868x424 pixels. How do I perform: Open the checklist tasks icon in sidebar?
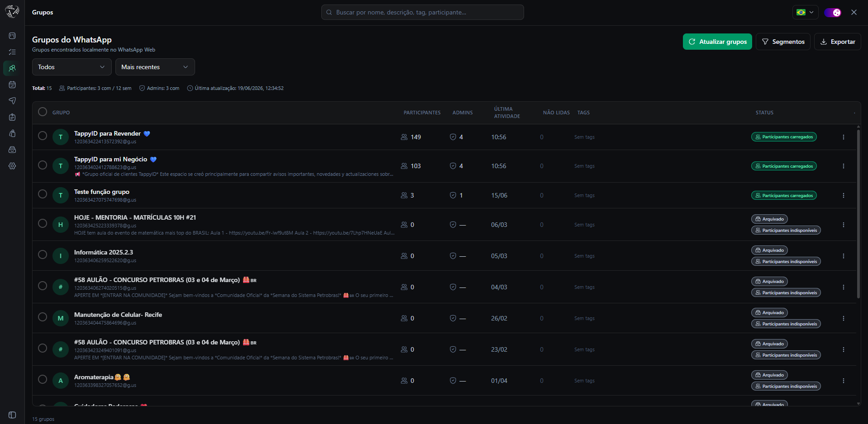(12, 52)
